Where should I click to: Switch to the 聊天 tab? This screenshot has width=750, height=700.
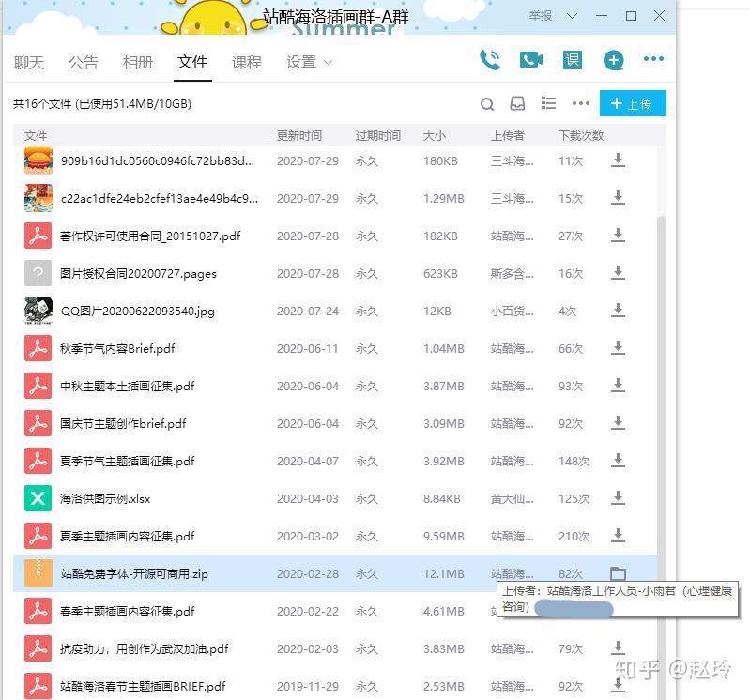tap(29, 62)
